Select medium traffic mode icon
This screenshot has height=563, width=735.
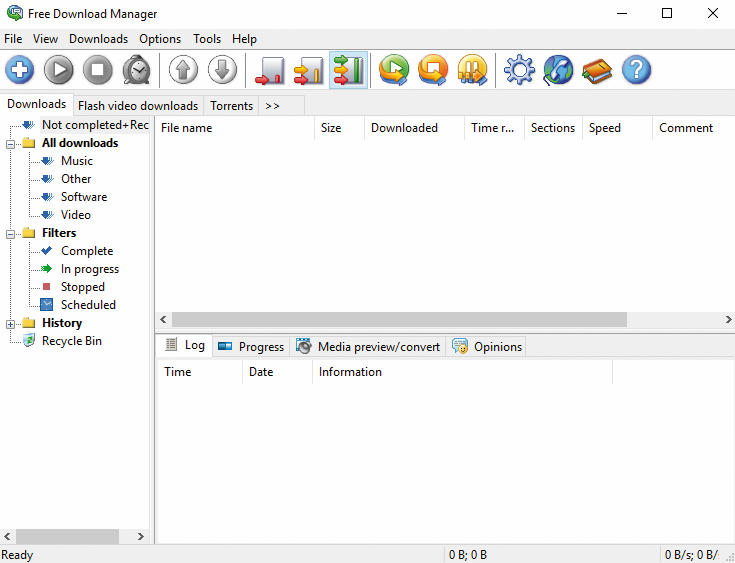(x=308, y=71)
